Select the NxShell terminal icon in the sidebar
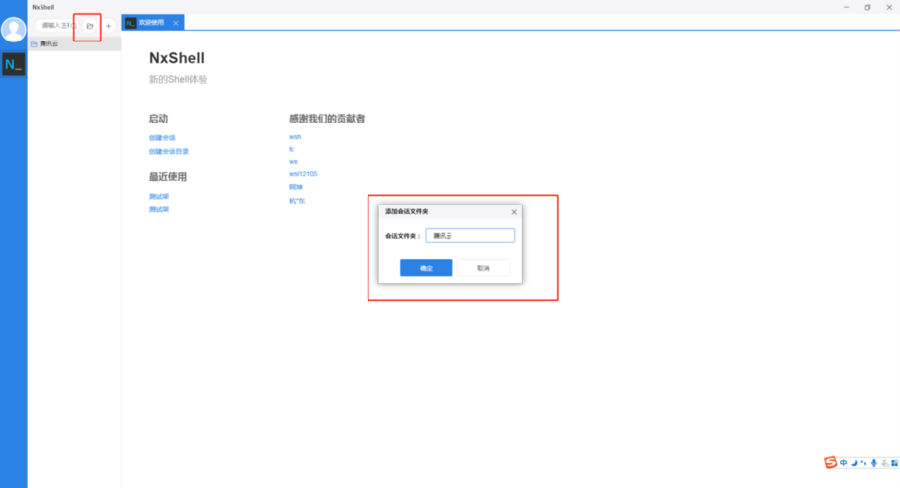The image size is (900, 488). pos(13,64)
